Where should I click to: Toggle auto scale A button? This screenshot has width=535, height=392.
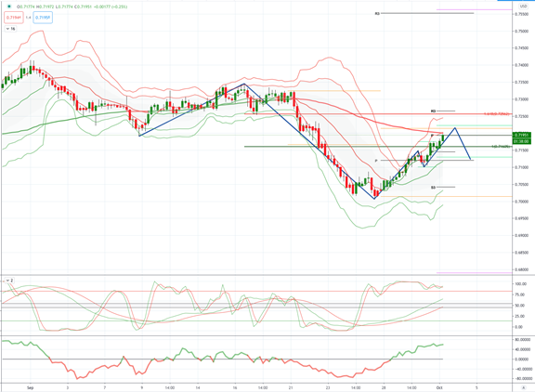pos(524,388)
